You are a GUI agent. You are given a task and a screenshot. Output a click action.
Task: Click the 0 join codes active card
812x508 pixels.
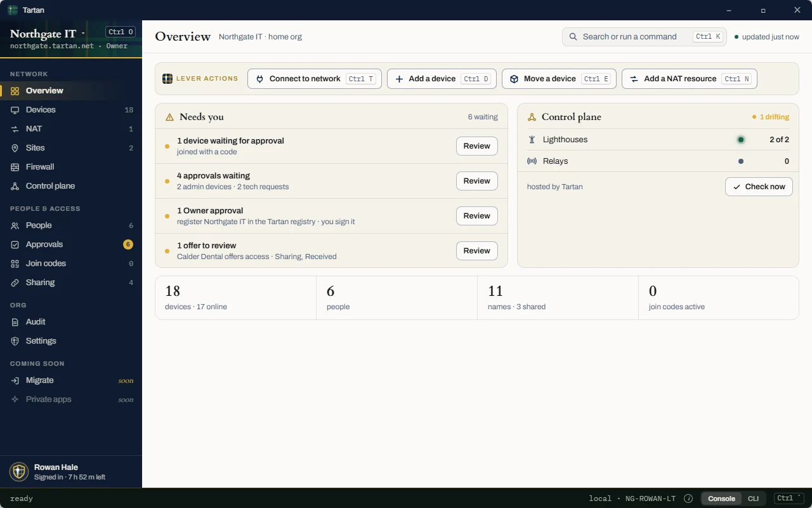point(719,298)
